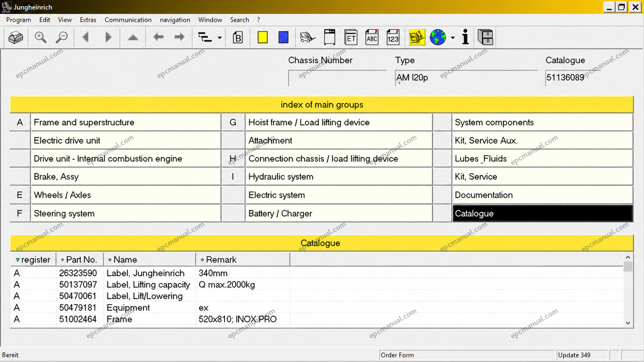This screenshot has width=644, height=362.
Task: Open Lubes _Fluids group
Action: [542, 159]
